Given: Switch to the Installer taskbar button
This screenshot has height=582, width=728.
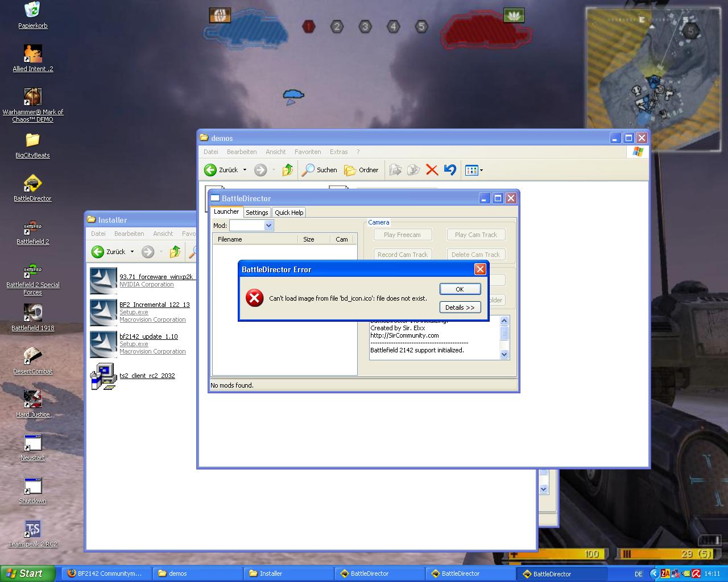Looking at the screenshot, I should 289,573.
